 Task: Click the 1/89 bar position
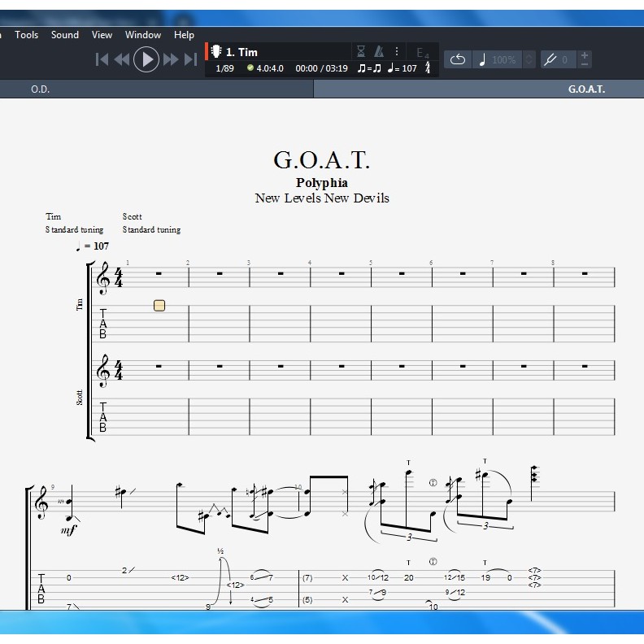click(225, 68)
